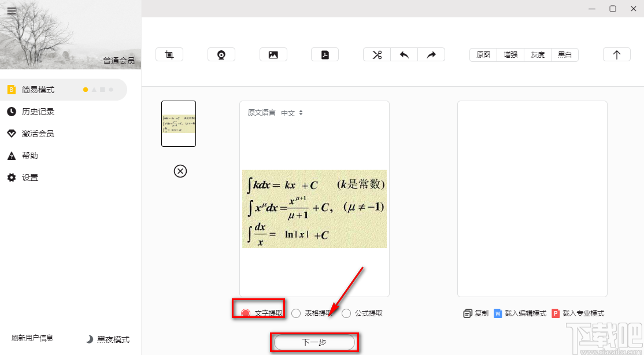The image size is (644, 355).
Task: Click the 下一步 button
Action: pos(314,342)
